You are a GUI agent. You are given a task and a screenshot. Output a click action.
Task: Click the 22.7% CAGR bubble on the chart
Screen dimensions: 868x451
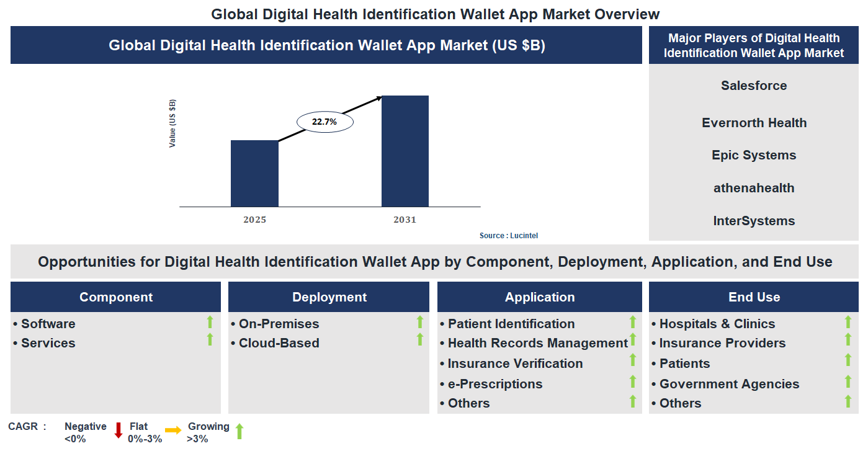pyautogui.click(x=324, y=122)
